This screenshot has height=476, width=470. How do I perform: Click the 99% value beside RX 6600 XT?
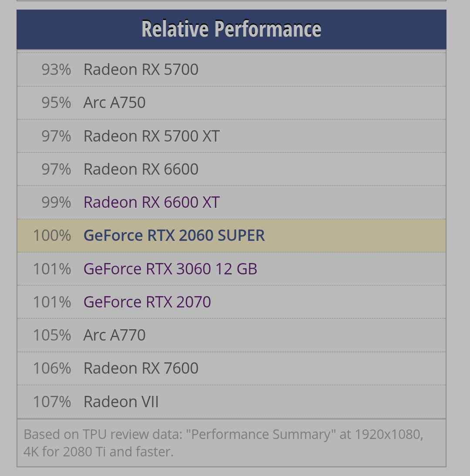(x=56, y=202)
